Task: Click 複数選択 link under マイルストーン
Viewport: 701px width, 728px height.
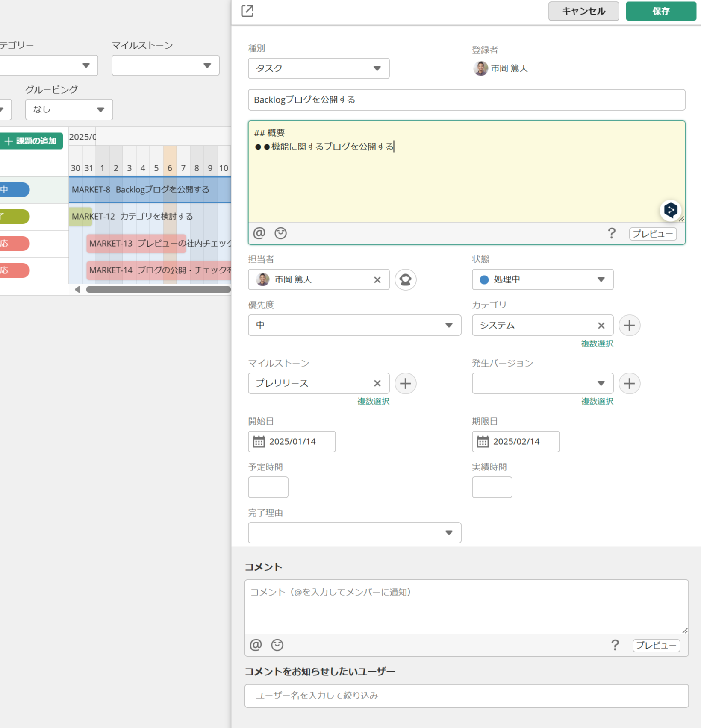Action: click(x=373, y=401)
